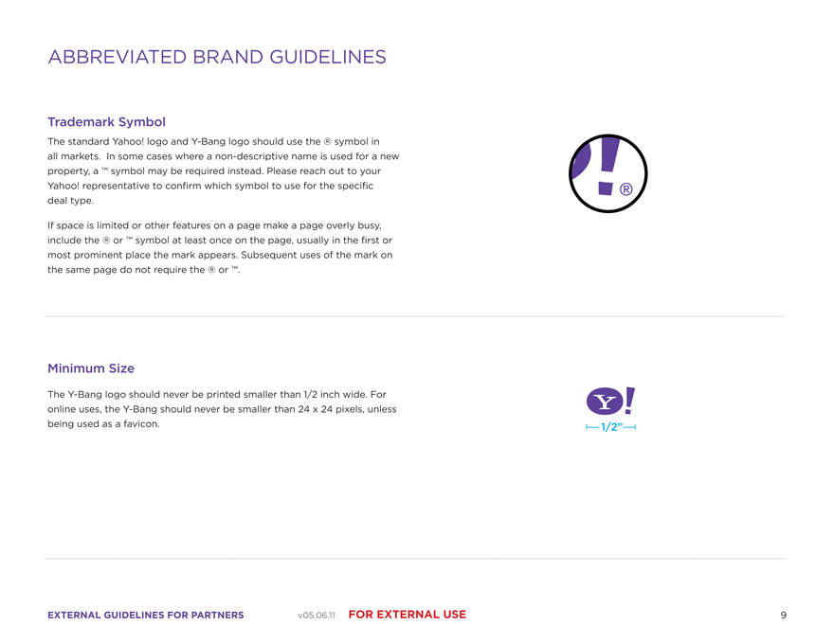The width and height of the screenshot is (834, 644).
Task: Click the "Trademark Symbol" section heading
Action: (x=106, y=122)
